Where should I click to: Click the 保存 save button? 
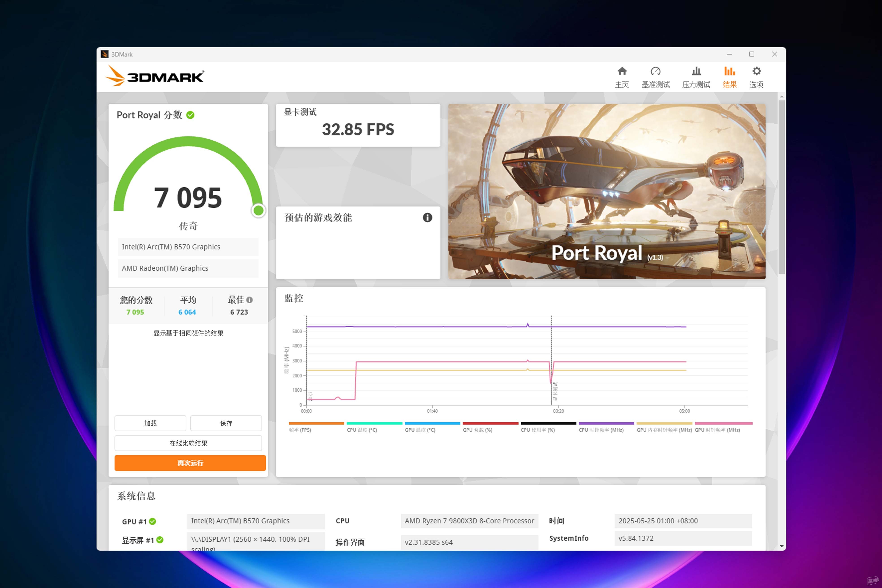226,423
